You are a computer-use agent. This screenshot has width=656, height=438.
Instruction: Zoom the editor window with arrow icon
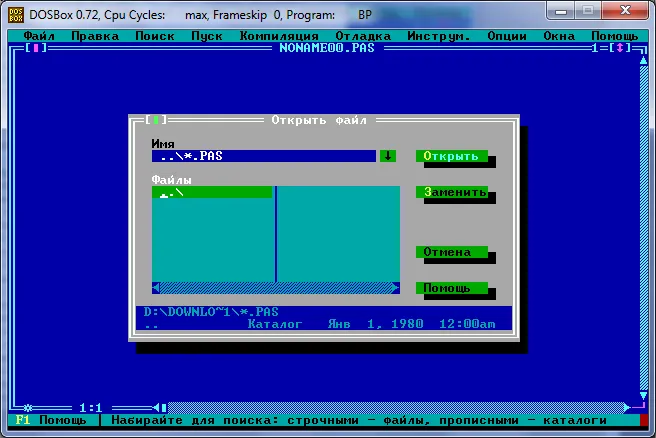(620, 48)
